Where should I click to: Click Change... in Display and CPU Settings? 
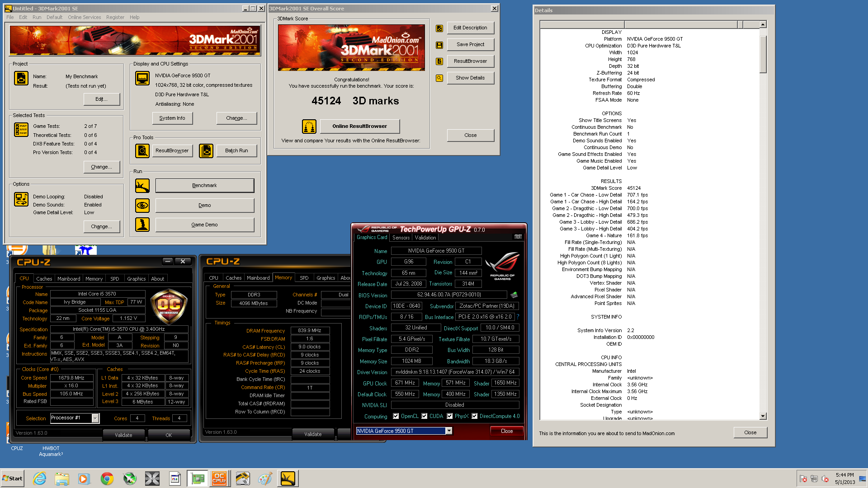237,118
